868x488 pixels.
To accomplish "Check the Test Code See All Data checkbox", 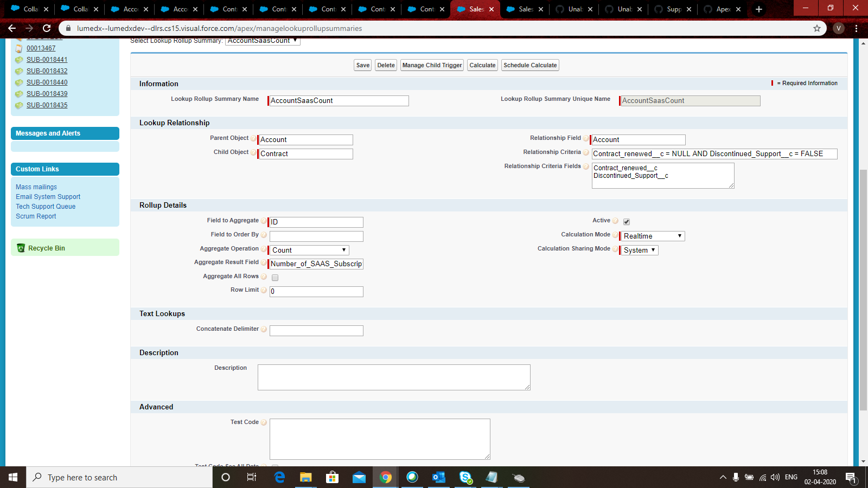I will [x=275, y=466].
